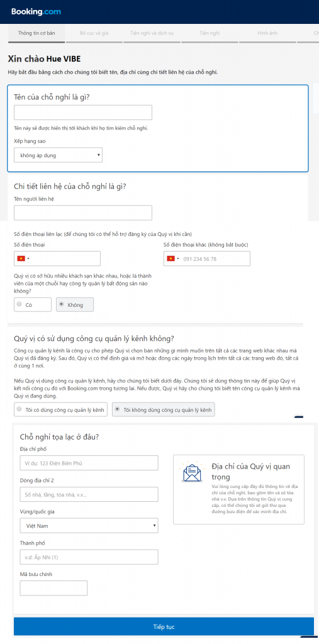Focus the Tên người liên hệ field
Image resolution: width=319 pixels, height=644 pixels.
[83, 213]
